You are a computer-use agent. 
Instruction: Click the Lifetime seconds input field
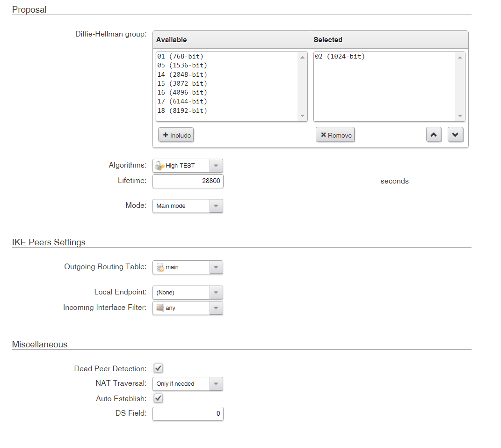click(x=188, y=181)
